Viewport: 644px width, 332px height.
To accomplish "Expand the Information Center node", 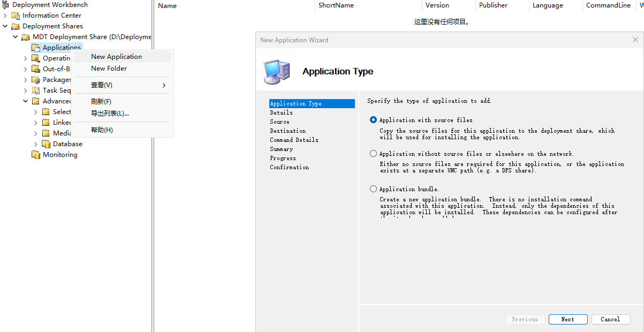I will pos(5,16).
